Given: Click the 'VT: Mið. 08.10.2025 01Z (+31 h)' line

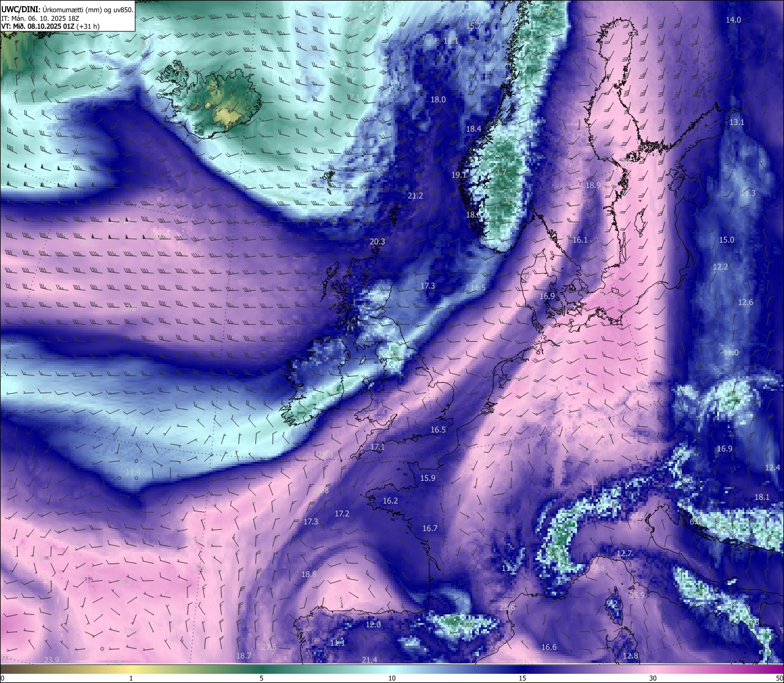Looking at the screenshot, I should point(50,26).
